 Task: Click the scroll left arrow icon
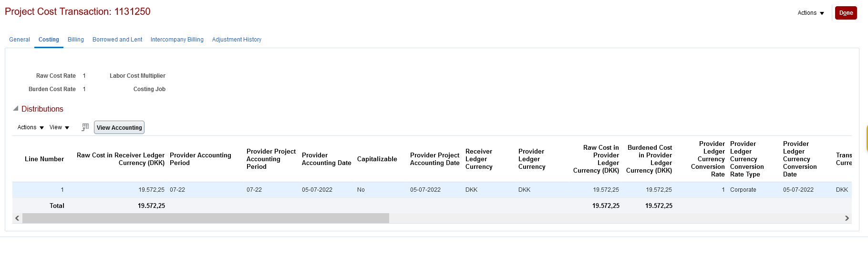[17, 218]
